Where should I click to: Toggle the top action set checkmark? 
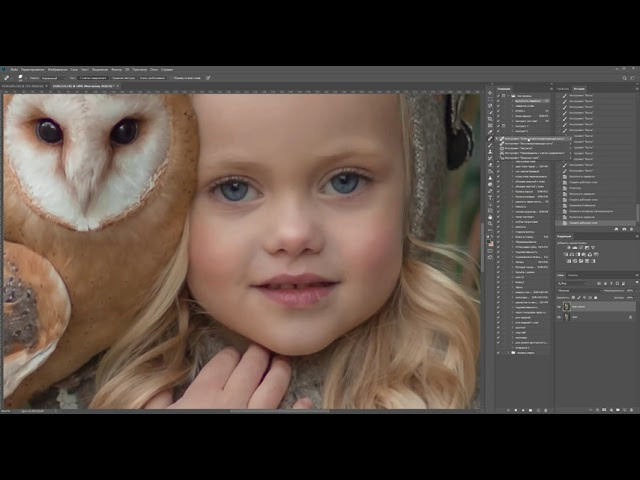(x=498, y=96)
